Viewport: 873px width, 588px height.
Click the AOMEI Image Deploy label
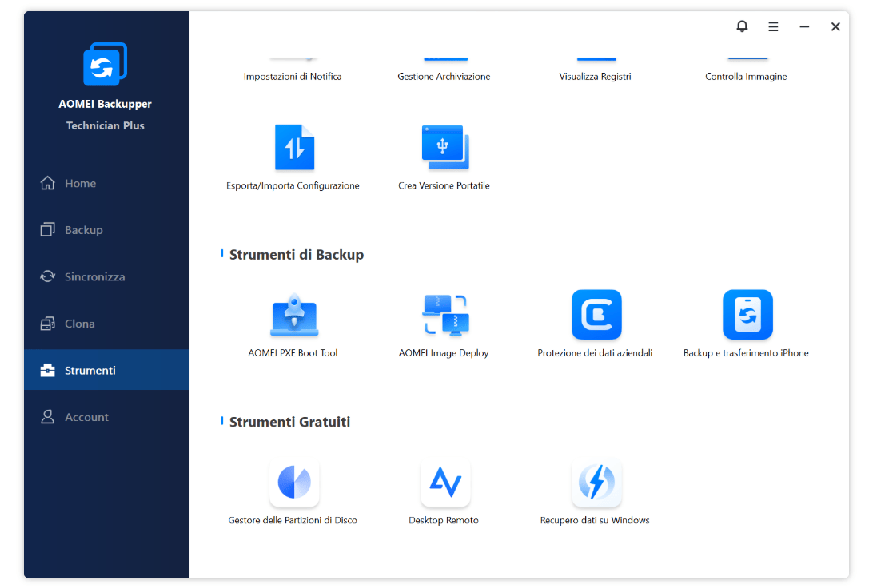coord(444,352)
